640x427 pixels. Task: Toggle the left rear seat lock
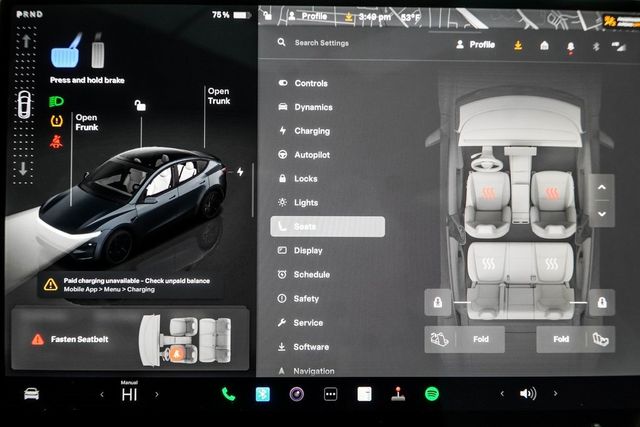[x=438, y=302]
